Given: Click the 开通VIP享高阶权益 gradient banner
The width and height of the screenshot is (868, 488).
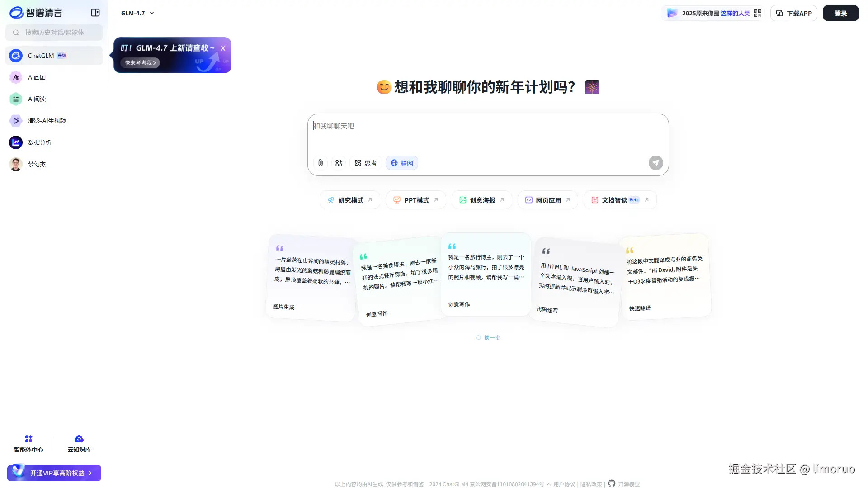Looking at the screenshot, I should 54,473.
